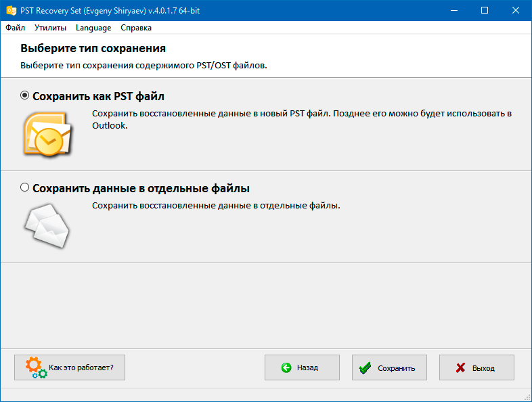Select the 'Сохранить как PST файл' radio button
The width and height of the screenshot is (532, 402).
(24, 95)
